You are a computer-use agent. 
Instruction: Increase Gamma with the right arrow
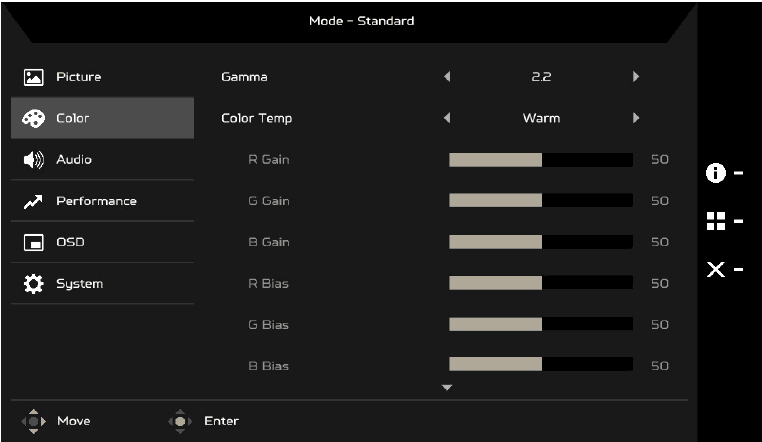[635, 77]
